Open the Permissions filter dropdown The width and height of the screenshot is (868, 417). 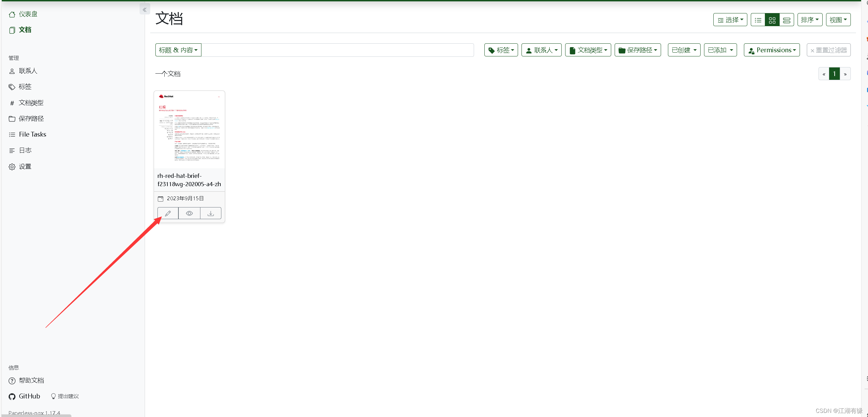772,50
